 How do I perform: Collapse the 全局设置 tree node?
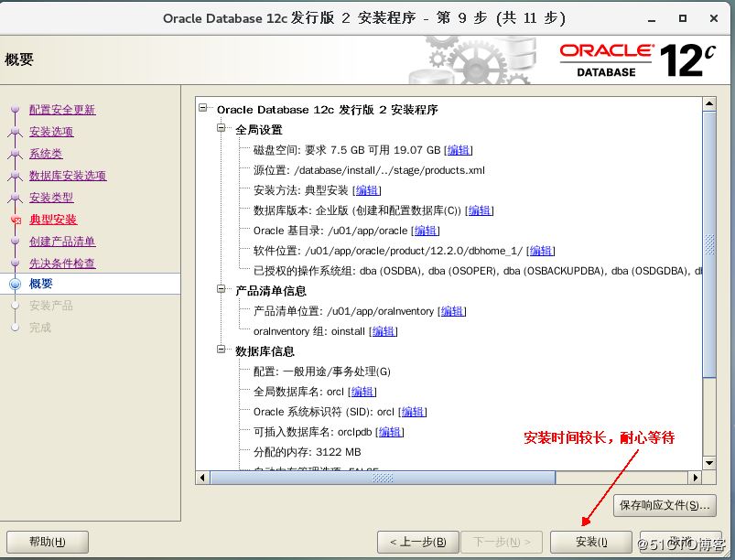(222, 129)
